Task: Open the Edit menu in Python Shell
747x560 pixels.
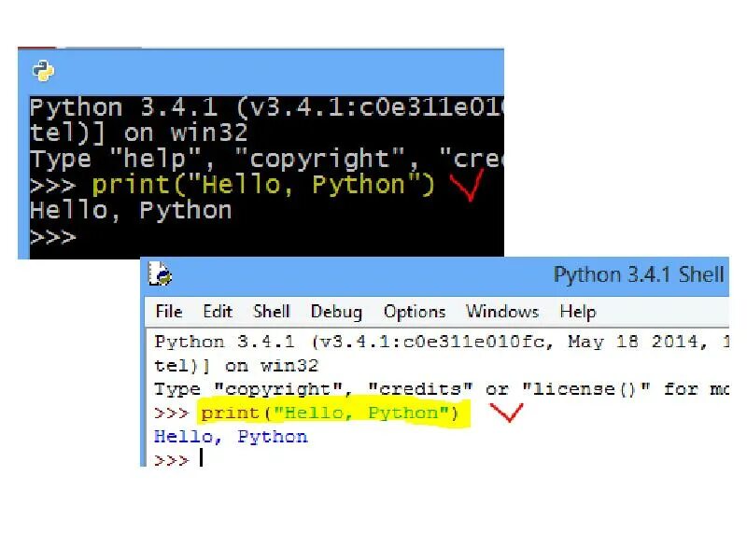Action: tap(218, 312)
